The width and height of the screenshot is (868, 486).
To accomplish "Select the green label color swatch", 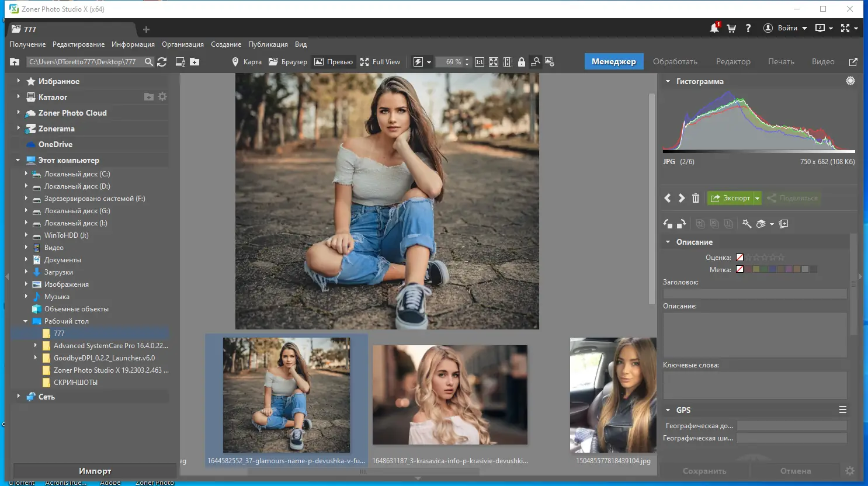I will [763, 269].
